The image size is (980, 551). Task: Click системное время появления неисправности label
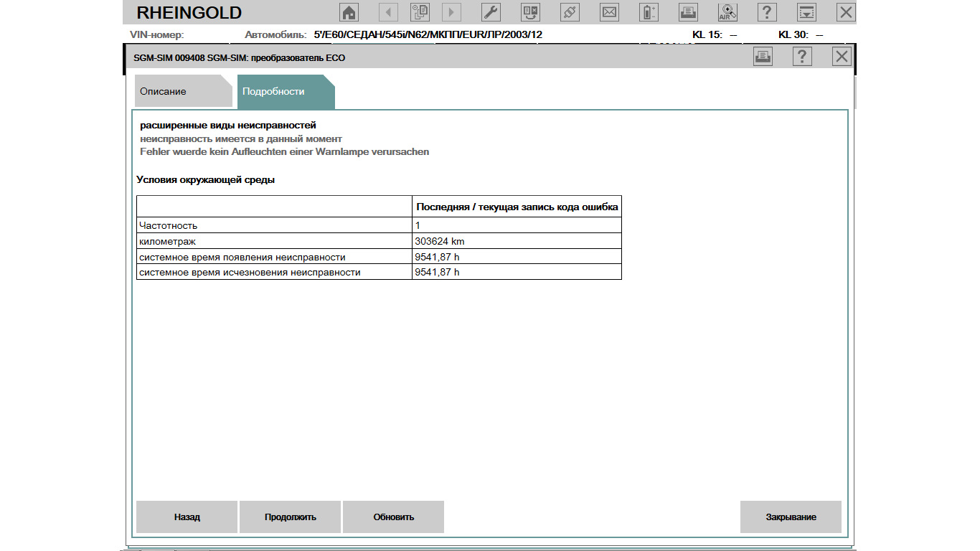[x=242, y=257]
